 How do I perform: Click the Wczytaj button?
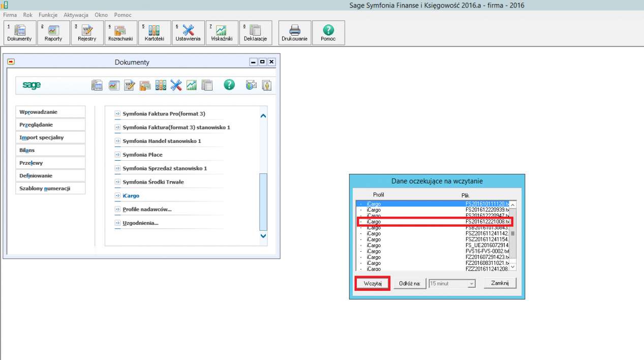[373, 284]
